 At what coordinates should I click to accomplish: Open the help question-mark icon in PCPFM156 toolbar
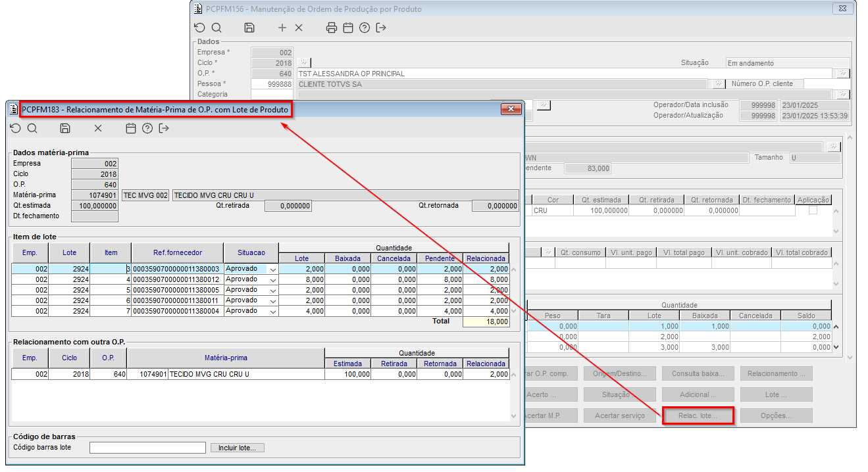pyautogui.click(x=365, y=28)
